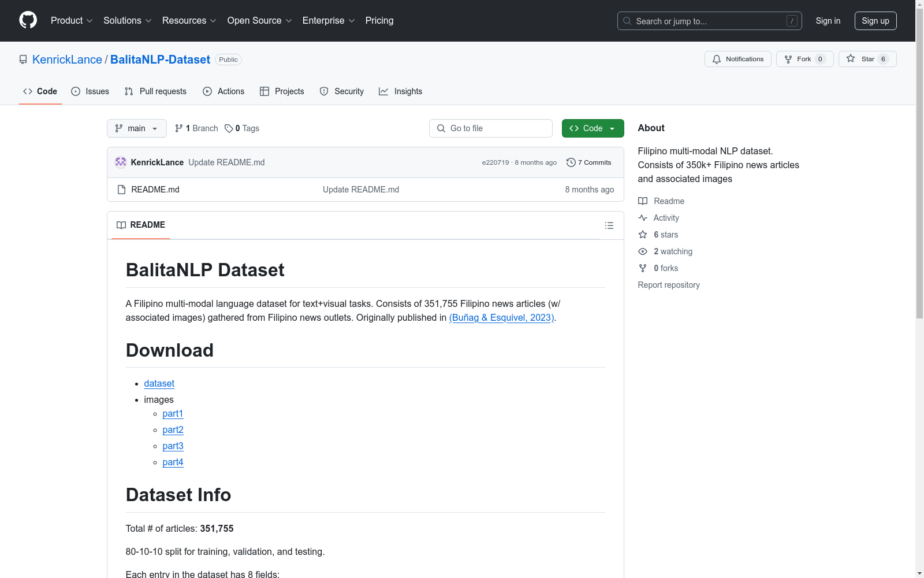Click KenrickLance avatar in commit row
Image resolution: width=924 pixels, height=578 pixels.
tap(121, 162)
